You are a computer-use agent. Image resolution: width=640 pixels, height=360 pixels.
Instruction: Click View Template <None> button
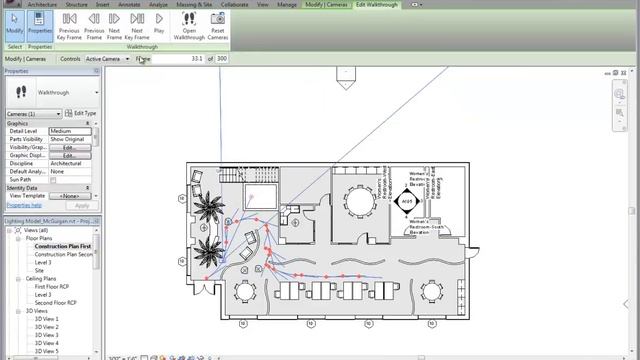click(70, 196)
